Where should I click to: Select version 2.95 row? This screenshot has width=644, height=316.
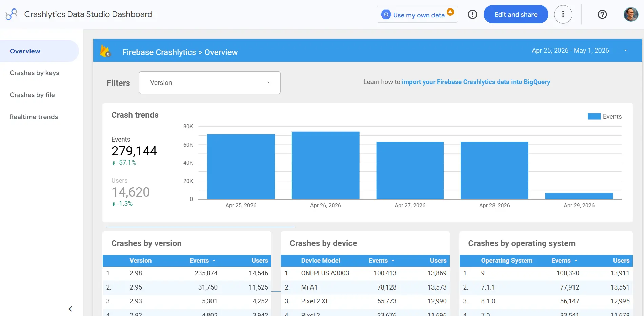(x=187, y=287)
